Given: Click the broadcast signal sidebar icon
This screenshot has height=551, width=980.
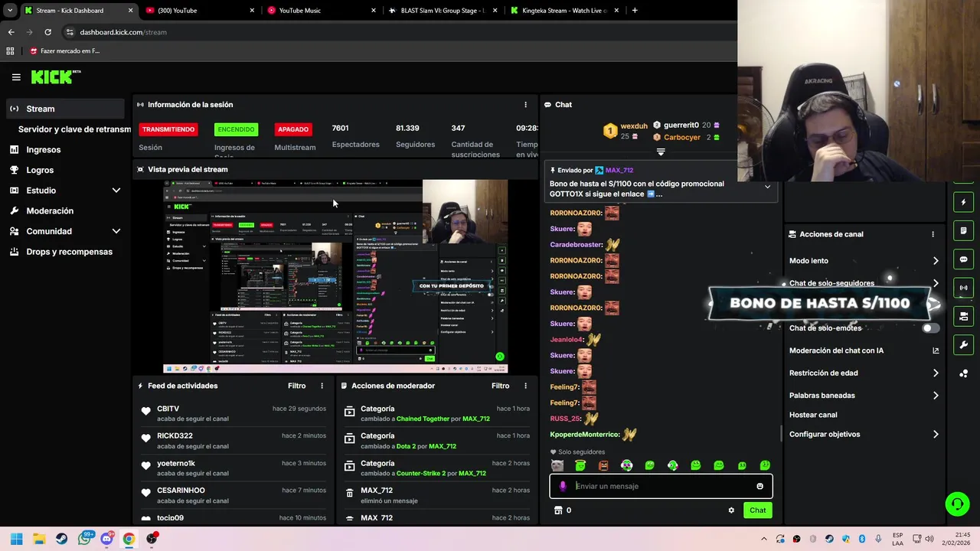Looking at the screenshot, I should (964, 288).
